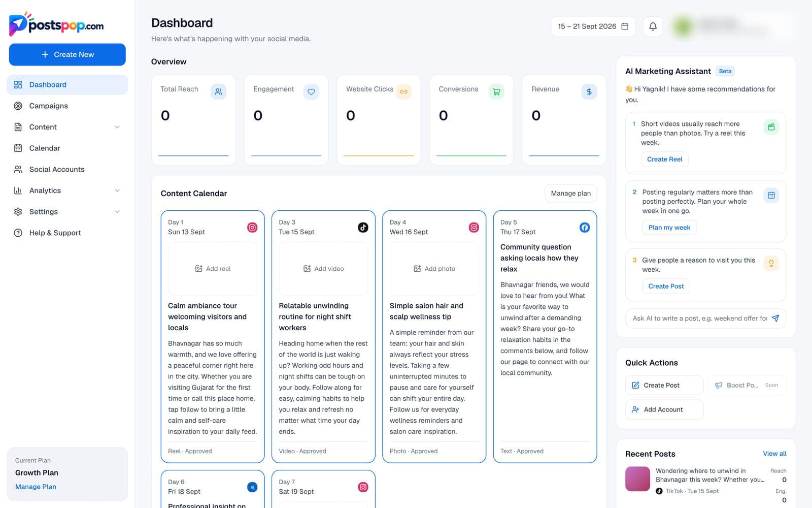Click the Plan my week button
This screenshot has width=812, height=508.
[669, 227]
